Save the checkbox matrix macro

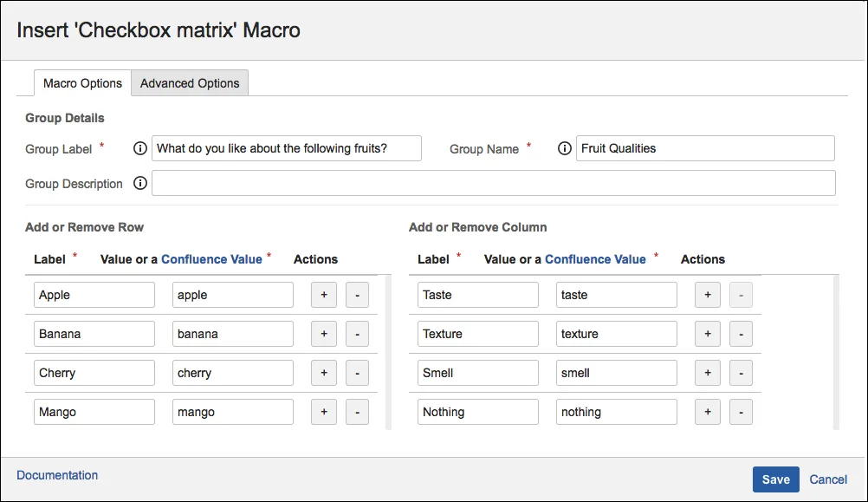point(775,479)
